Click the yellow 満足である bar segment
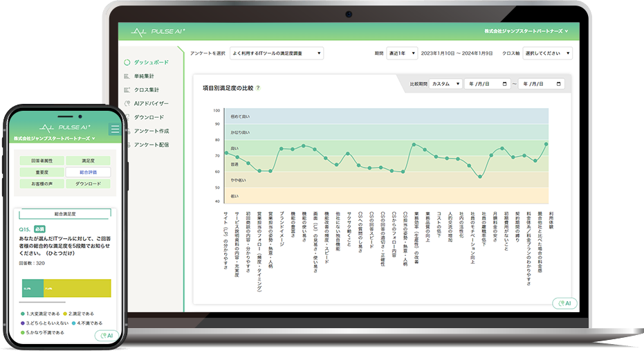Screen dimensions: 644x351 click(77, 288)
